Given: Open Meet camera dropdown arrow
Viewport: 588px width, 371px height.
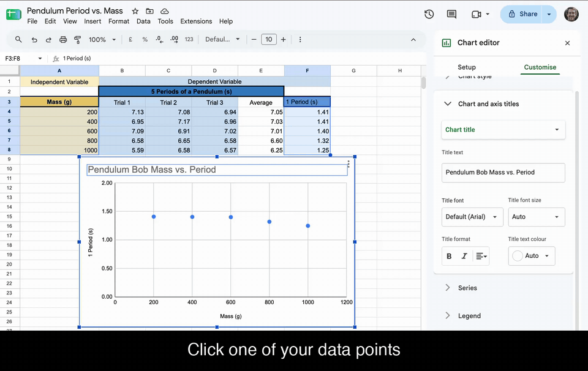Looking at the screenshot, I should tap(488, 14).
